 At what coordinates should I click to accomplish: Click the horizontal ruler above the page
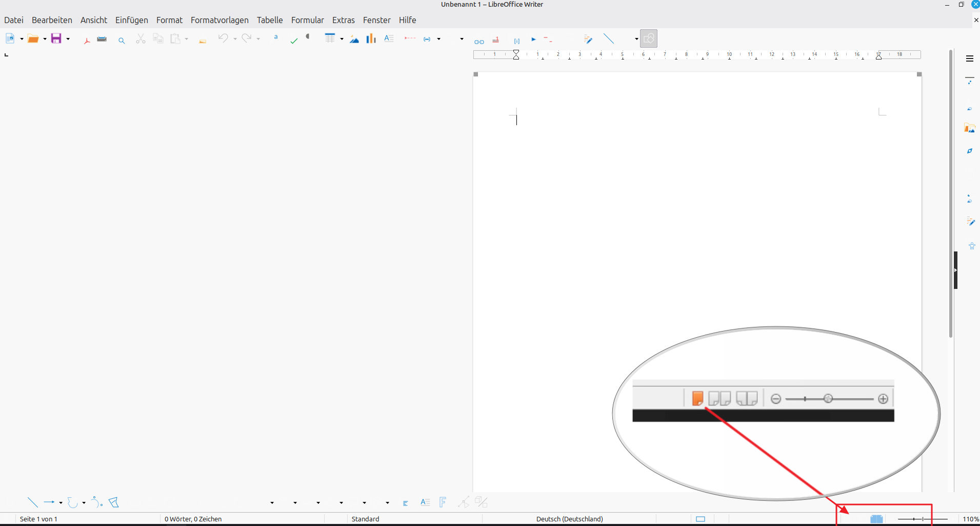[697, 55]
